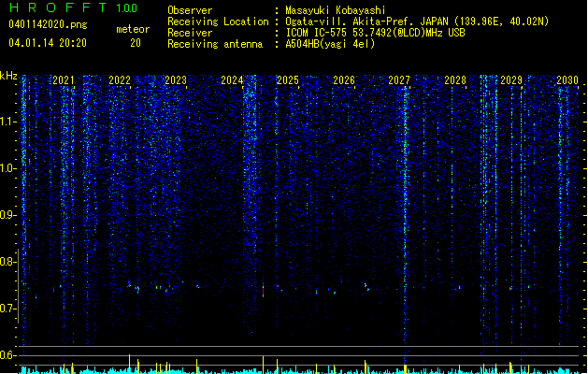
Task: Select the version number 1.00
Action: (x=127, y=8)
